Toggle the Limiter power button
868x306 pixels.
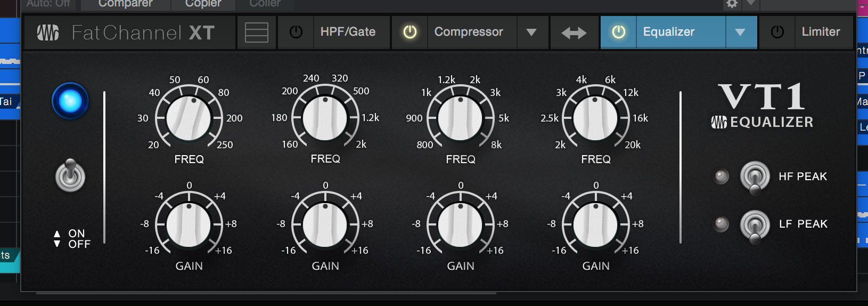[x=777, y=33]
